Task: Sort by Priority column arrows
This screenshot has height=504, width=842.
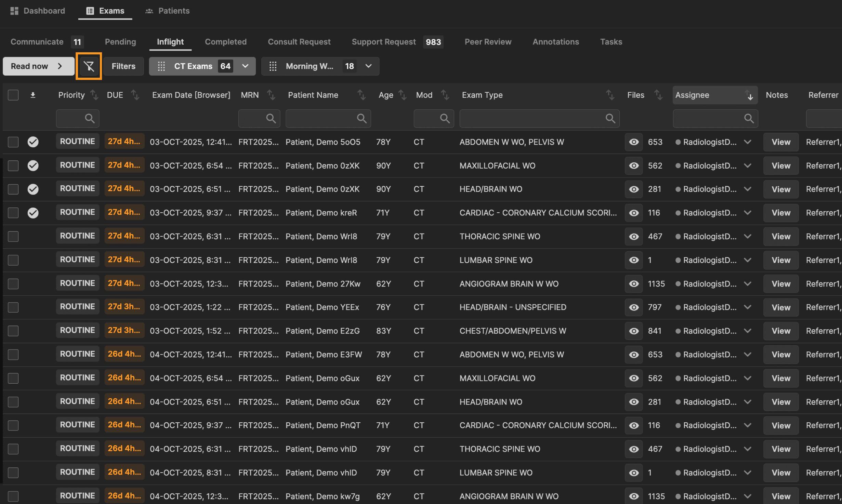Action: (94, 95)
